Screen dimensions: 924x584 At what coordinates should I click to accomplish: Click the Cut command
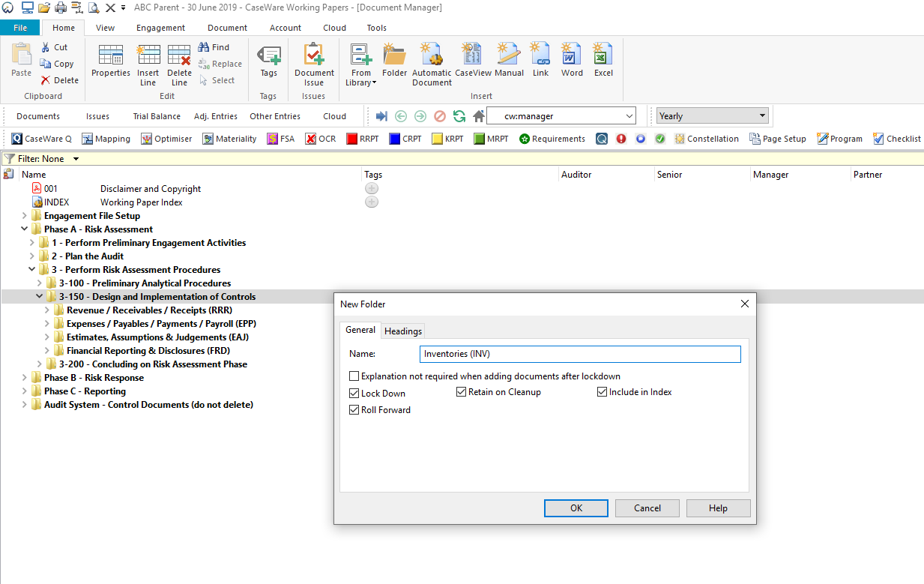pyautogui.click(x=53, y=47)
